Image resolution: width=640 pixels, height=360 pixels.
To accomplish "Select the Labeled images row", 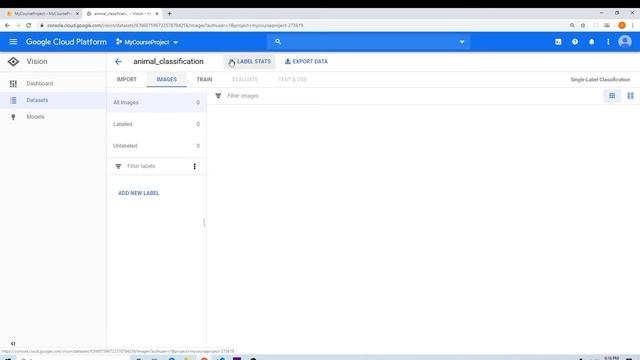I will coord(156,124).
